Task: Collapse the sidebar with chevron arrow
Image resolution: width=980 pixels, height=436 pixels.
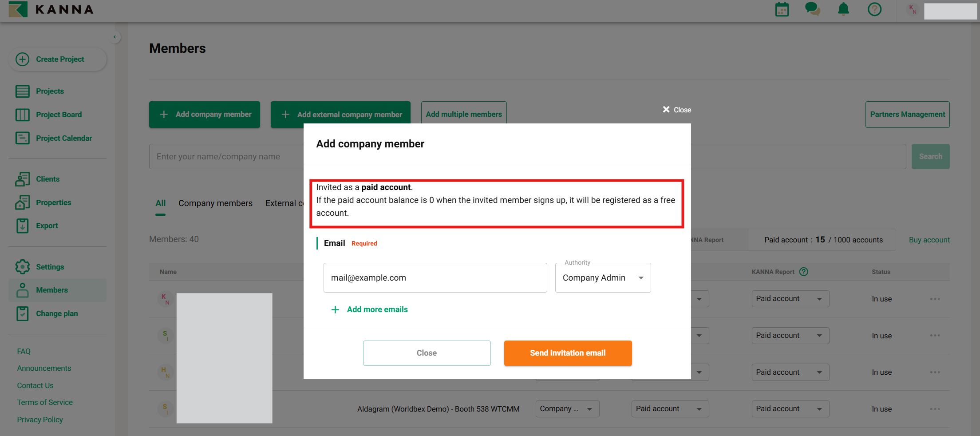Action: click(x=115, y=37)
